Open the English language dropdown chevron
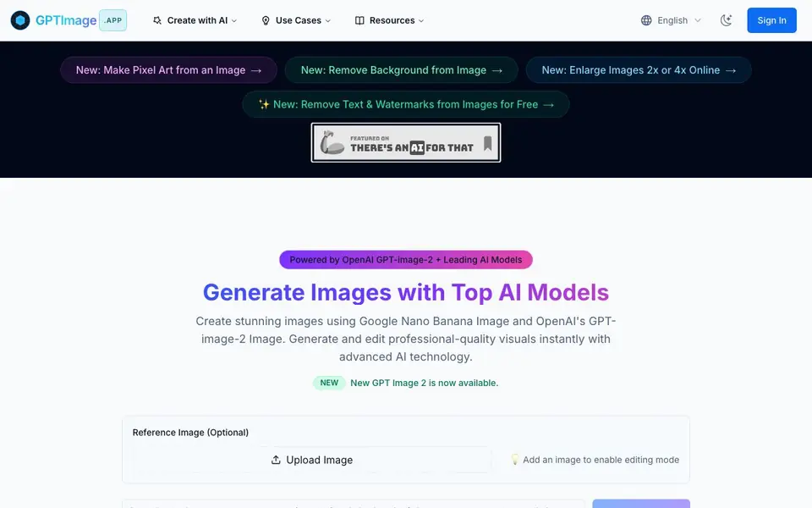The width and height of the screenshot is (812, 508). click(x=698, y=20)
